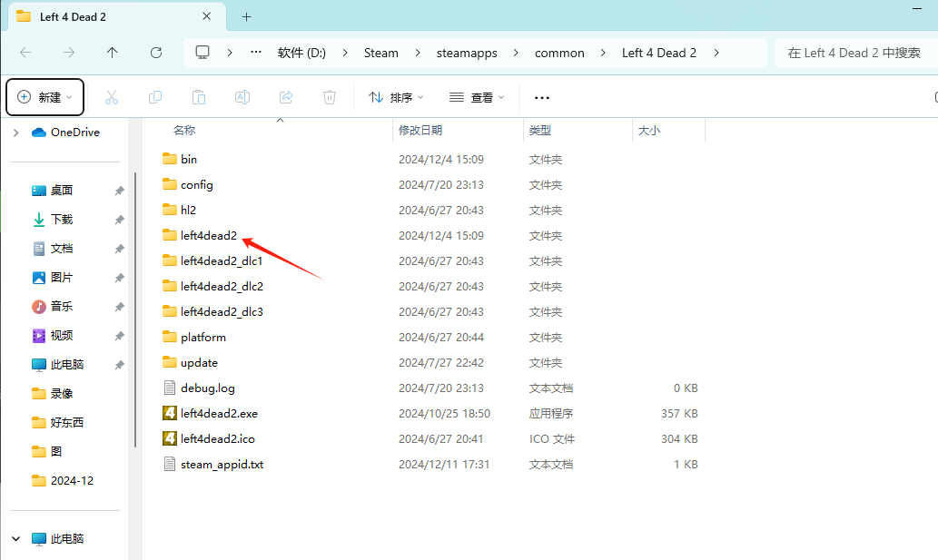Select left4dead2_dlc1 folder name
This screenshot has height=560, width=938.
(222, 260)
